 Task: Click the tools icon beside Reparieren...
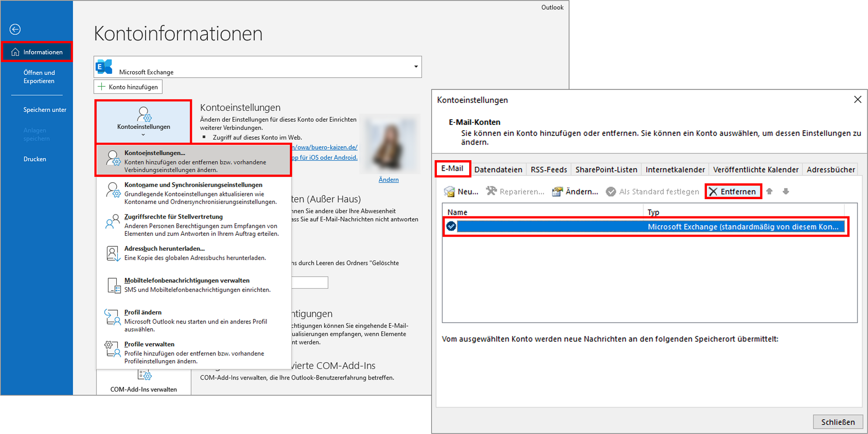coord(491,191)
